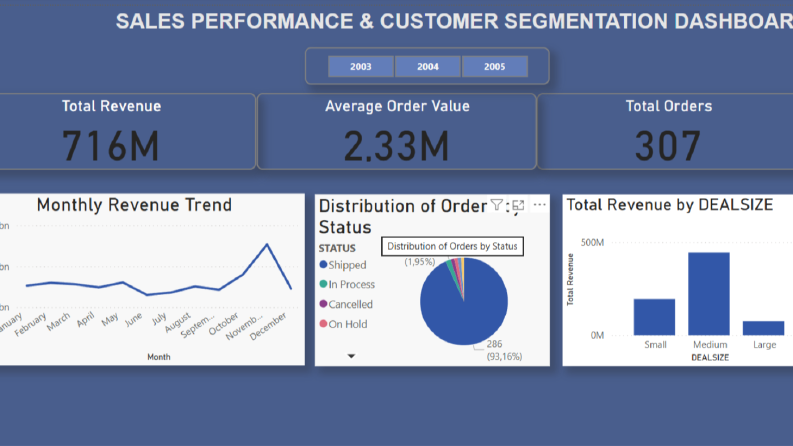This screenshot has width=793, height=446.
Task: Select Cancelled legend label
Action: pyautogui.click(x=350, y=304)
